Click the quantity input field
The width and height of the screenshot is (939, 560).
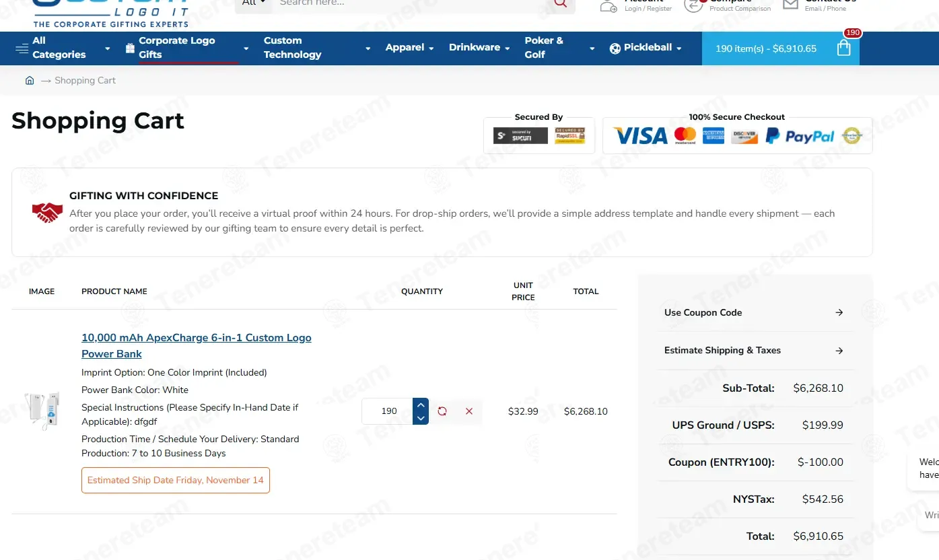click(x=388, y=411)
